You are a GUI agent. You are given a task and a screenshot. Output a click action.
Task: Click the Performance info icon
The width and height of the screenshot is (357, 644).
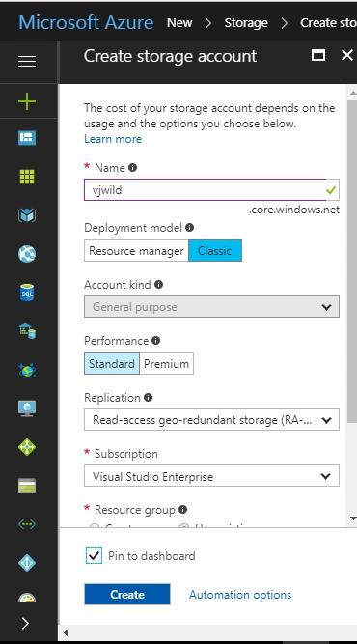tap(156, 341)
